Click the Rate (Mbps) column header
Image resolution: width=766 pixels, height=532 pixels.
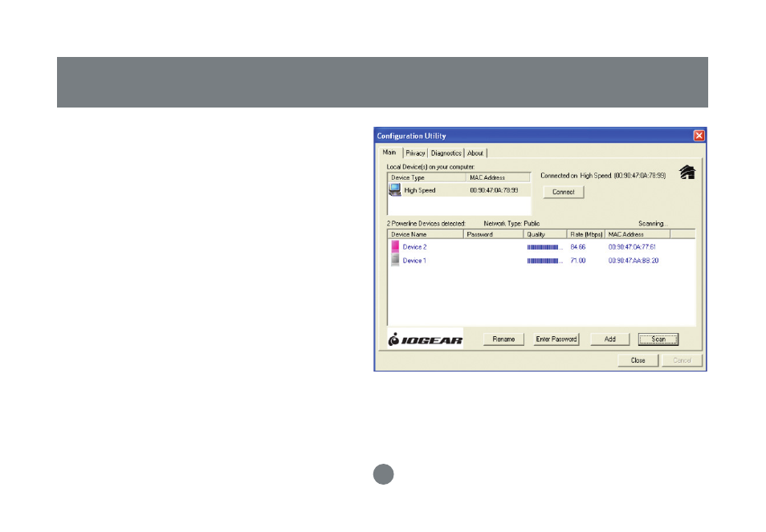pos(586,234)
